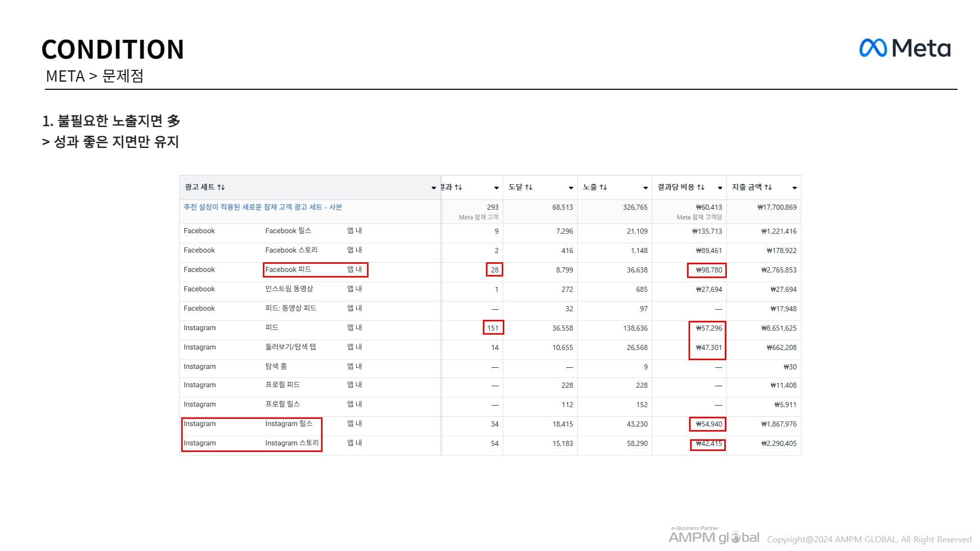
Task: Click sort arrows next to 도달
Action: click(x=529, y=187)
